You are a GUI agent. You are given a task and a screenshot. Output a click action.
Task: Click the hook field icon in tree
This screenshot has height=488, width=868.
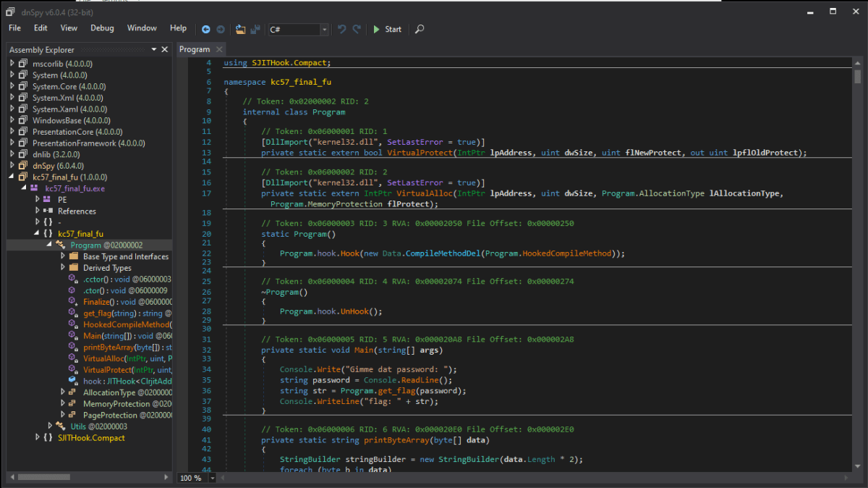point(72,381)
